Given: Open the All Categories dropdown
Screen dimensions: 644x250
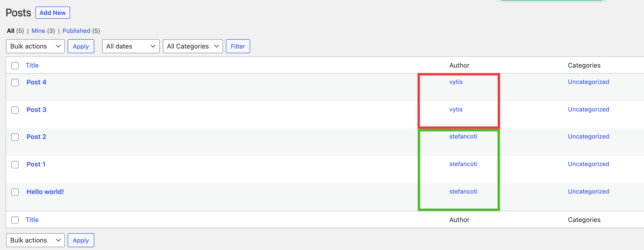Looking at the screenshot, I should 192,46.
